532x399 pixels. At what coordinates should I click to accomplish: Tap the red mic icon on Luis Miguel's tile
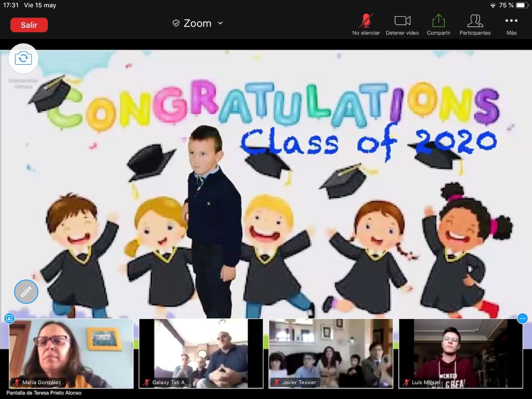[406, 382]
